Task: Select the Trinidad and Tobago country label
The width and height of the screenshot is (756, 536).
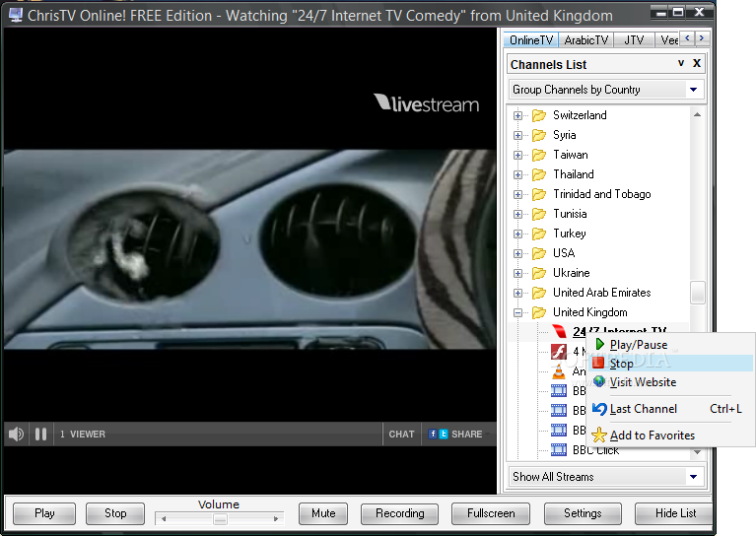Action: pos(601,194)
